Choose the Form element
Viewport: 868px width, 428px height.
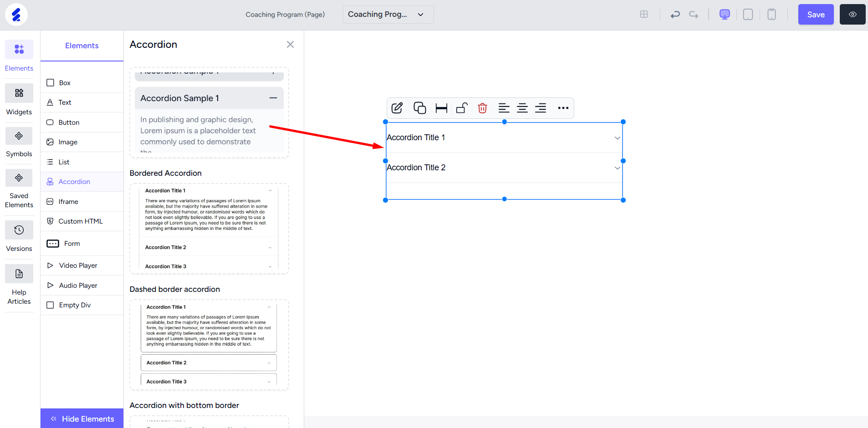[x=82, y=244]
